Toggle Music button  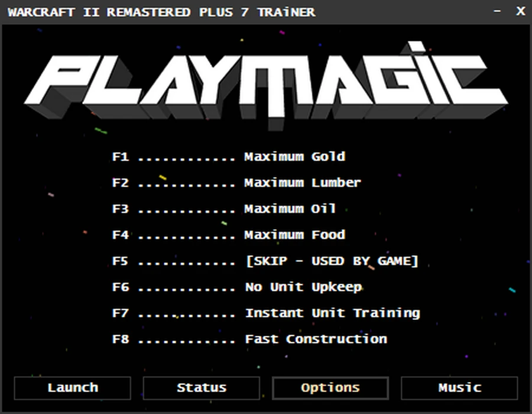coord(459,388)
